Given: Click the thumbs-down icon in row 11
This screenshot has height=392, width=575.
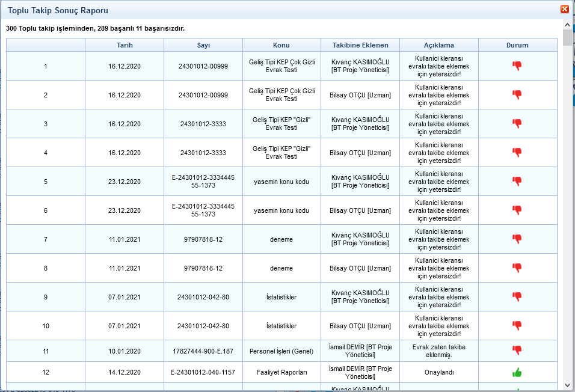Looking at the screenshot, I should [x=517, y=351].
